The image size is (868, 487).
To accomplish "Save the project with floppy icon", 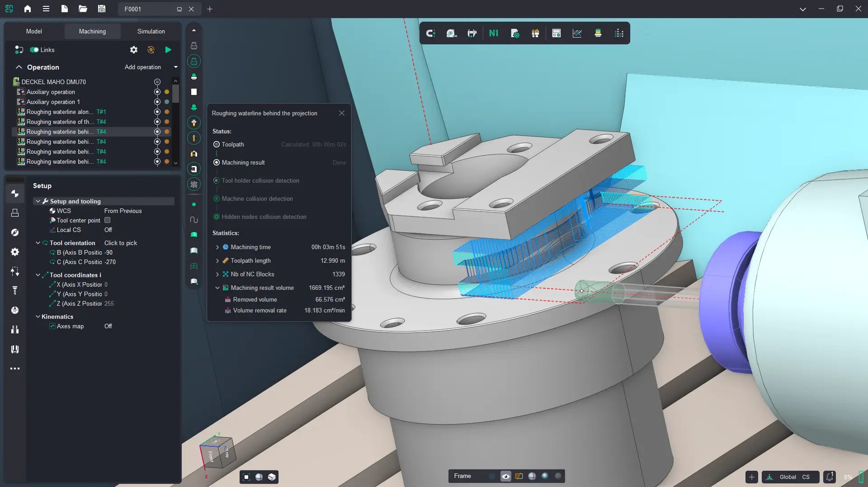I will coord(102,9).
